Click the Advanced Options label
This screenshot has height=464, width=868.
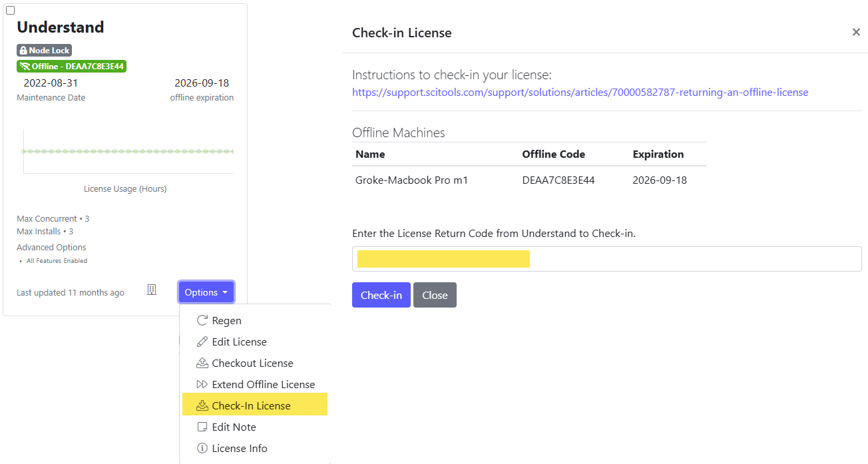tap(51, 247)
